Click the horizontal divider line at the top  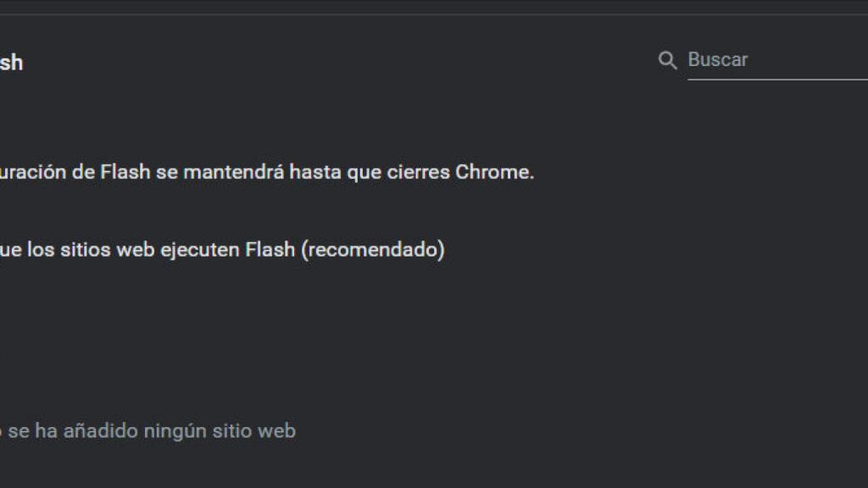pyautogui.click(x=434, y=14)
